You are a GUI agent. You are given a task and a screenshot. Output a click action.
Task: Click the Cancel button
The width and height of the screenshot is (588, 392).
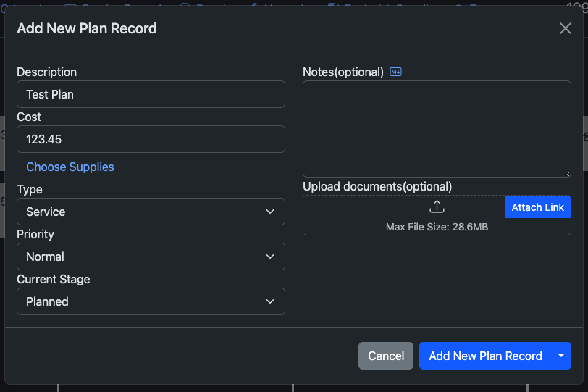tap(386, 356)
